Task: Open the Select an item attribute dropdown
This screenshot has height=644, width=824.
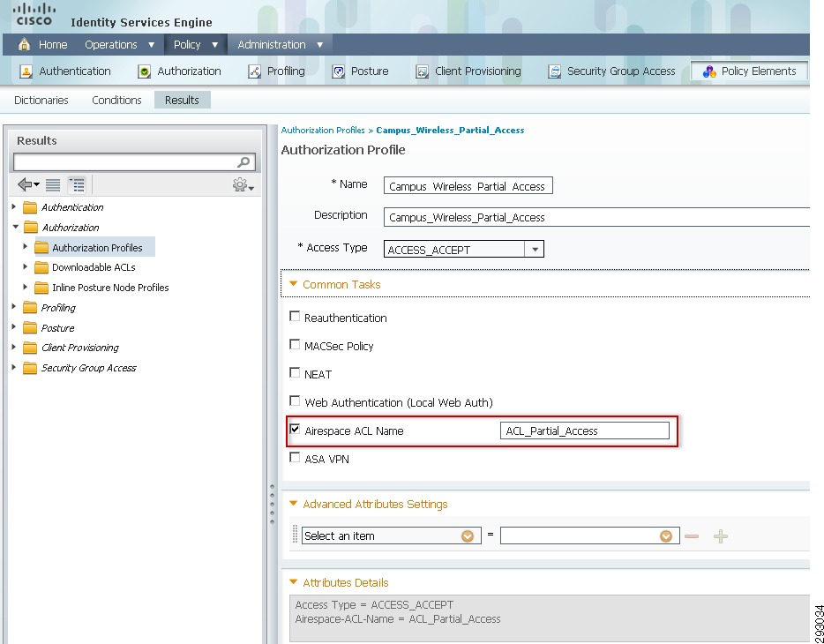Action: 468,536
